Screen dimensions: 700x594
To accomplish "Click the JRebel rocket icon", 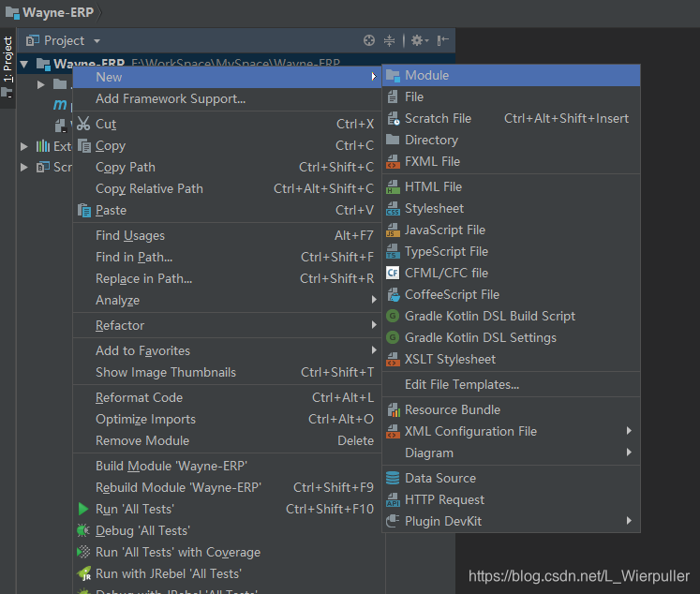I will coord(84,573).
